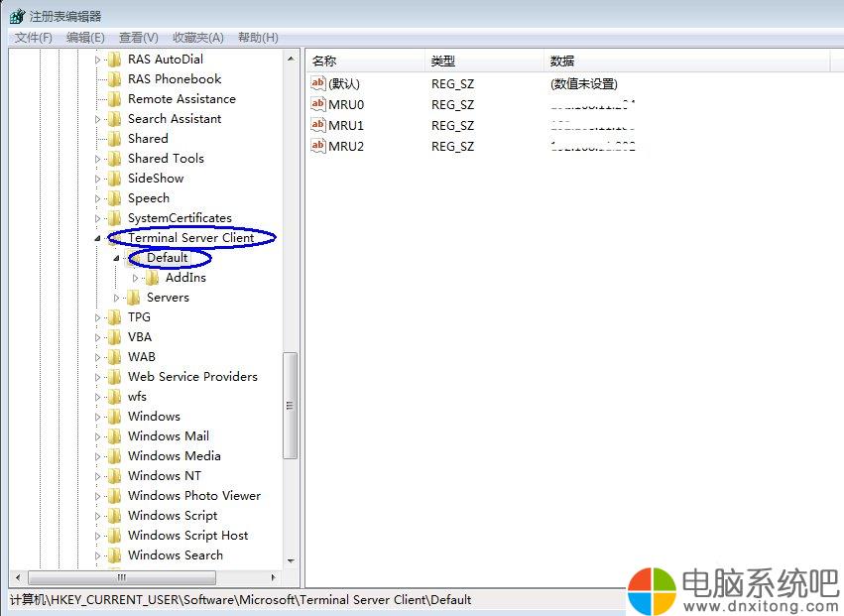Viewport: 844px width, 616px height.
Task: Click the Windows Mail folder icon
Action: point(115,436)
